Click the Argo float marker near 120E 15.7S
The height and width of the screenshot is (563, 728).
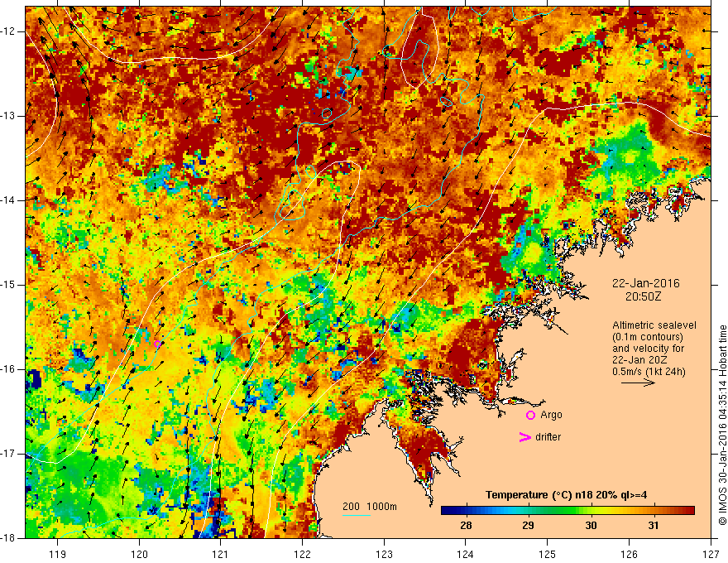[x=157, y=344]
